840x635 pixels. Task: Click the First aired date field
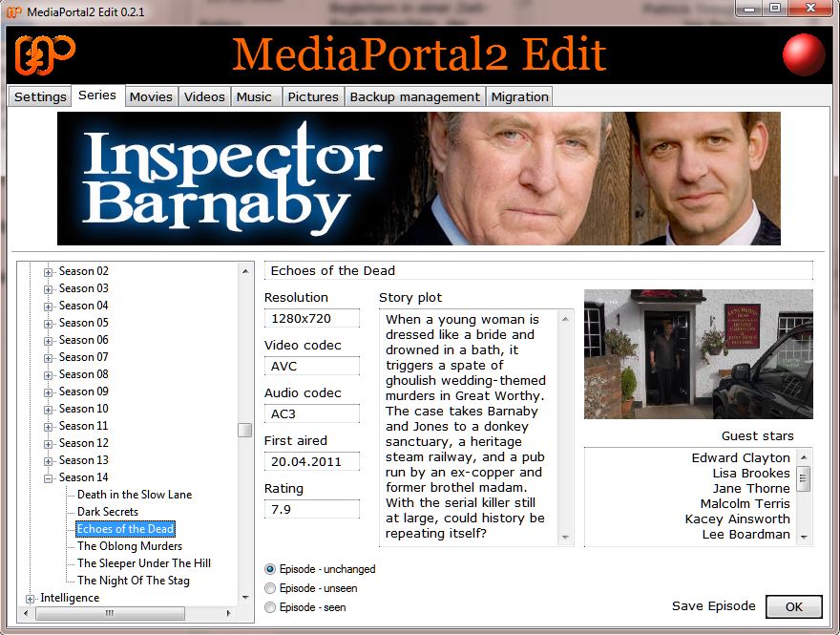click(312, 461)
